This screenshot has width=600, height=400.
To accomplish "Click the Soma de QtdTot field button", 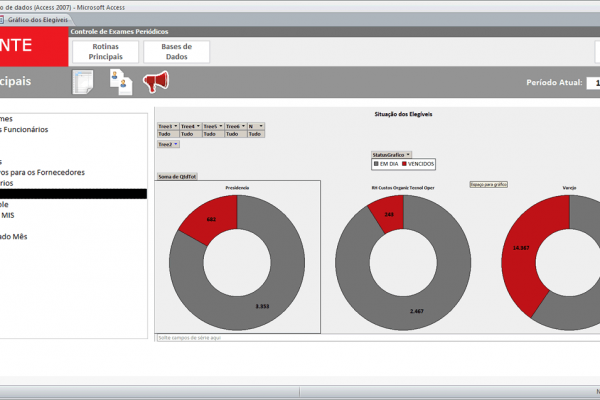I will [x=178, y=176].
